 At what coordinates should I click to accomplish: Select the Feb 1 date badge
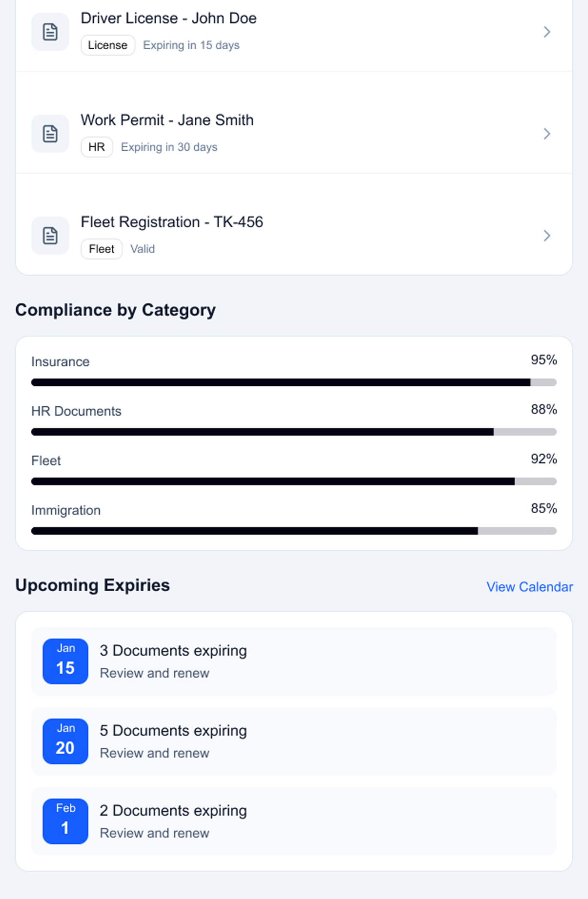(x=65, y=821)
